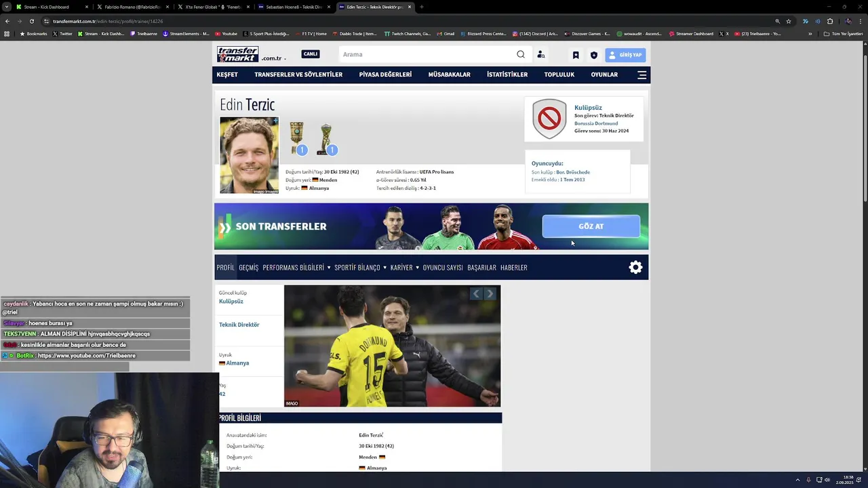868x488 pixels.
Task: Click the CANLI live badge
Action: [x=311, y=54]
